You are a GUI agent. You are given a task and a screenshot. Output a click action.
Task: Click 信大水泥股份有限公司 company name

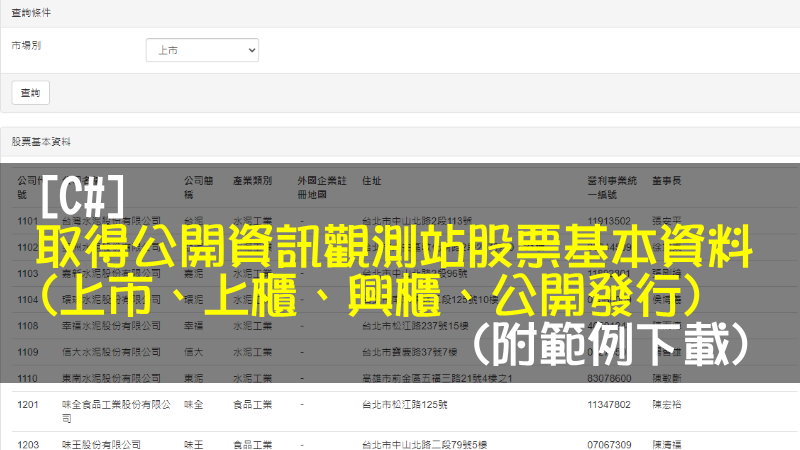pos(111,352)
